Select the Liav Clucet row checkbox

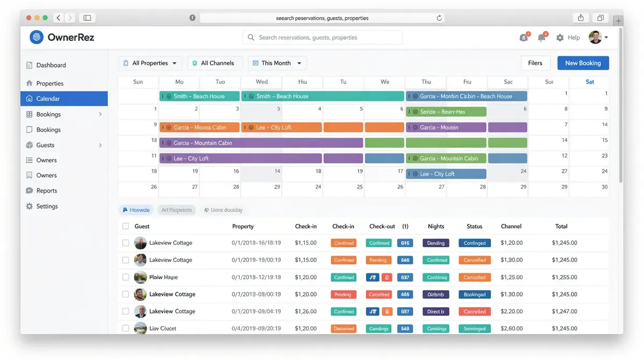126,328
